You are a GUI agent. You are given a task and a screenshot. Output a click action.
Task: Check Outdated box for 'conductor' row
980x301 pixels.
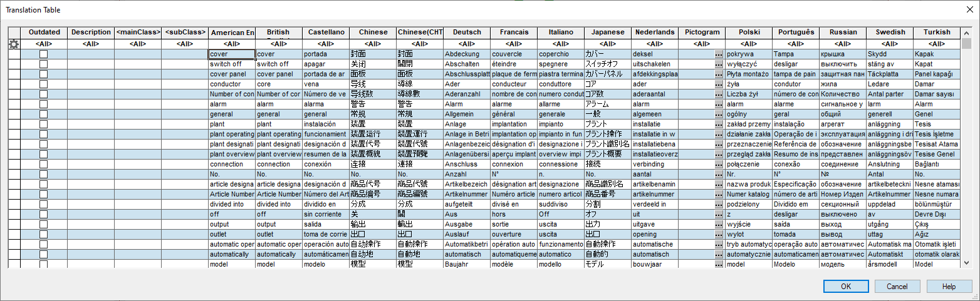click(44, 84)
